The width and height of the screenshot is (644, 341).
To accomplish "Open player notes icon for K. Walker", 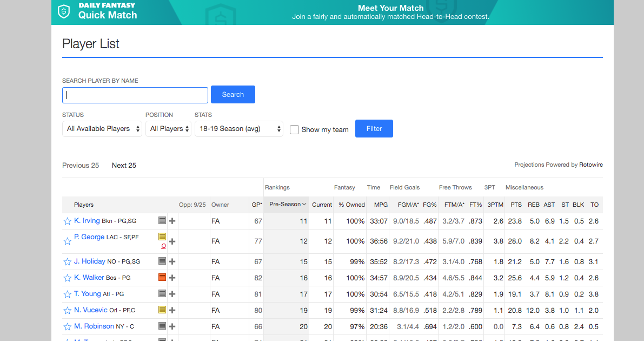I will click(162, 278).
